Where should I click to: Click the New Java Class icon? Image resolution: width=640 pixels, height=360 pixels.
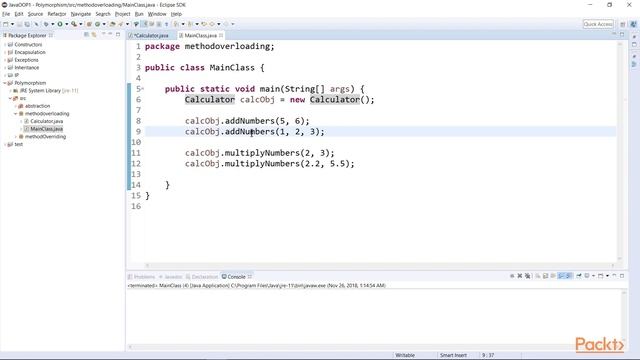click(98, 24)
